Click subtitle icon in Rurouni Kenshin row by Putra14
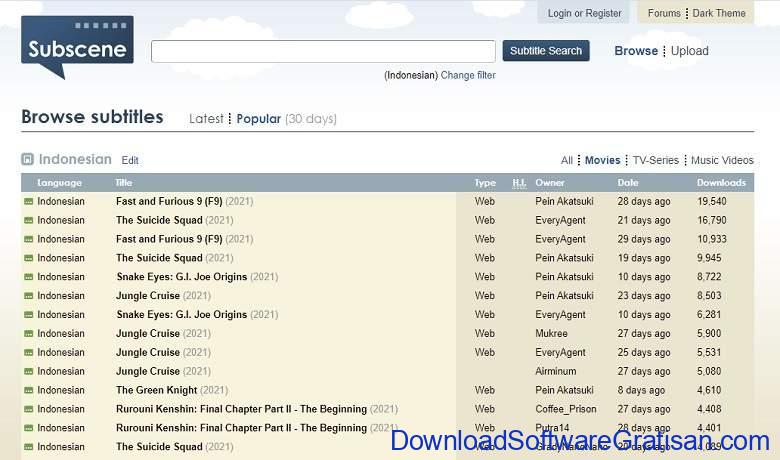 [x=28, y=428]
